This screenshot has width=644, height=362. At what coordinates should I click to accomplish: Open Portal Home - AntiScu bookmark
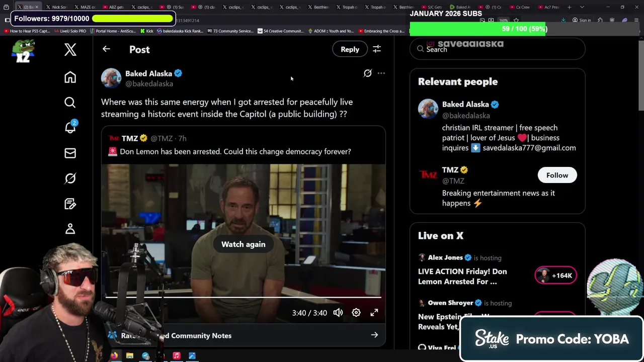tap(113, 31)
